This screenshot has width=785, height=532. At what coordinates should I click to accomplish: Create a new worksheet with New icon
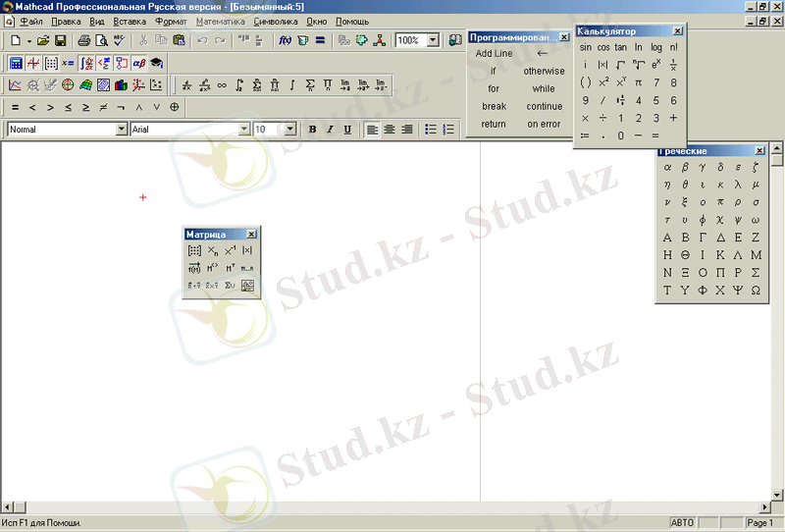pos(16,40)
